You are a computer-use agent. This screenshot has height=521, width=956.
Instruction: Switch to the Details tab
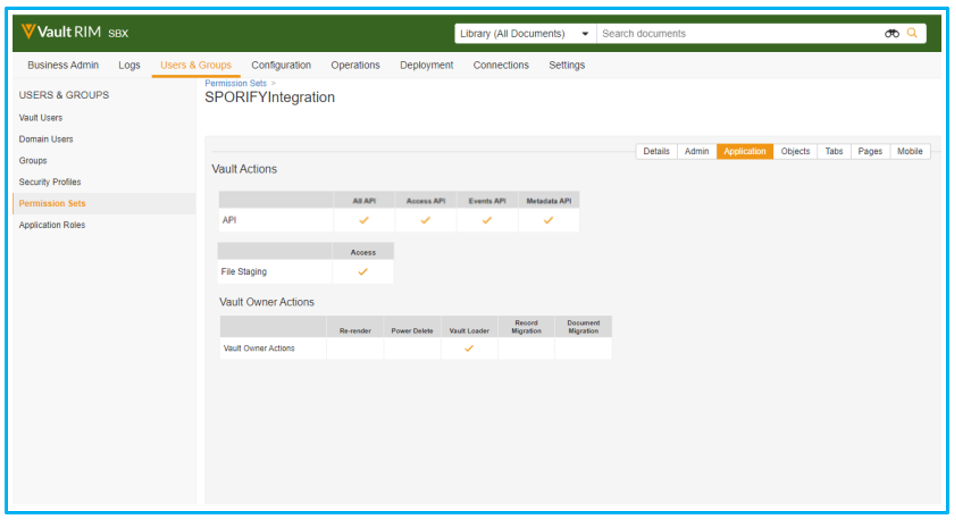point(656,151)
